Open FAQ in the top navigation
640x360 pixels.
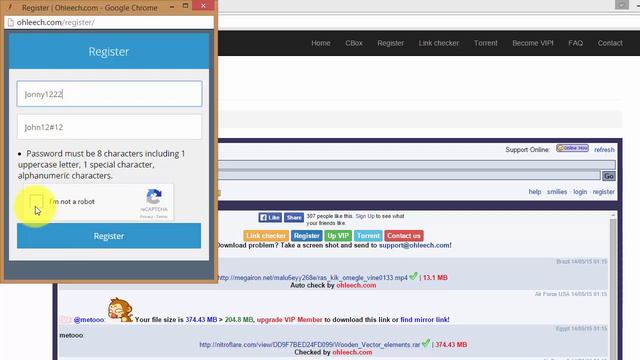click(x=576, y=43)
